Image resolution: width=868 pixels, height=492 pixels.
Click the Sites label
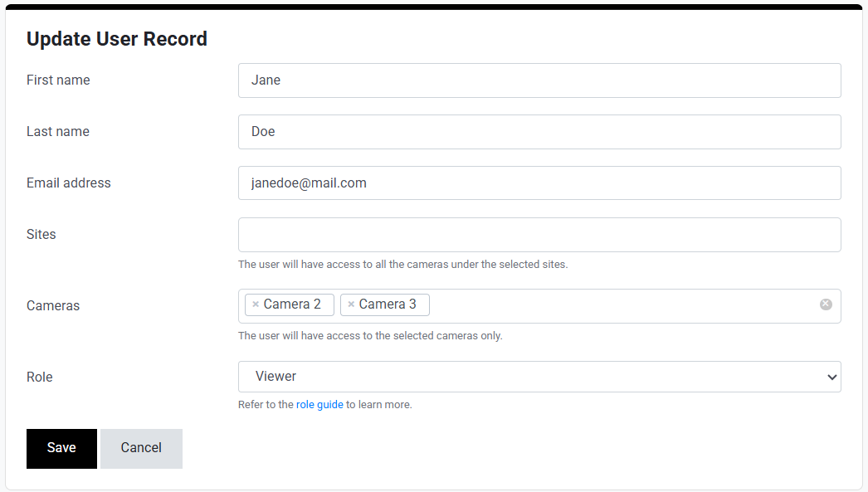pyautogui.click(x=41, y=235)
